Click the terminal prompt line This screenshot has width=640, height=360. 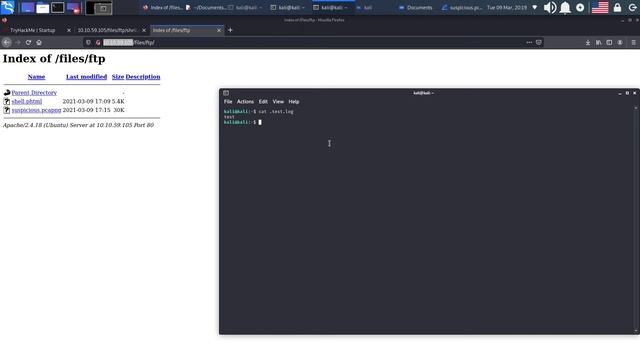242,122
